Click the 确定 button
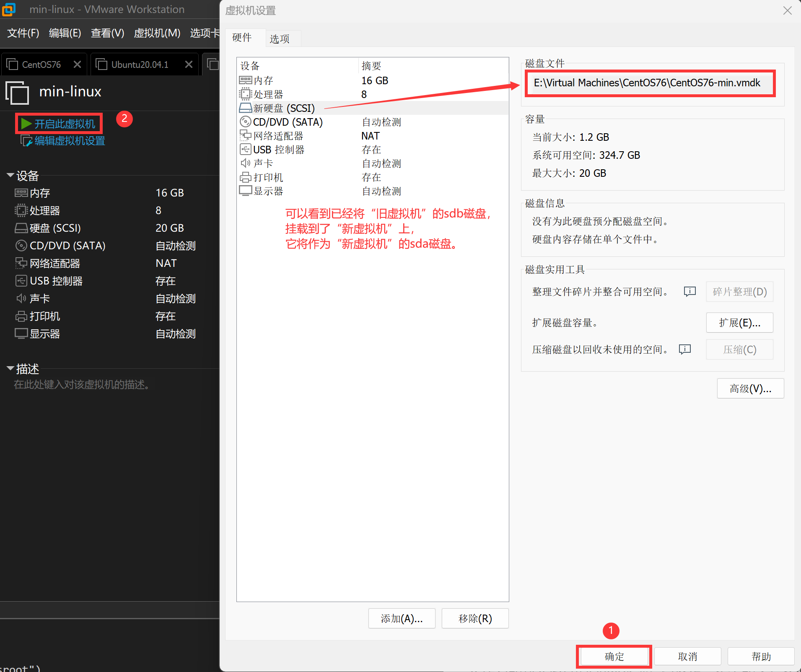This screenshot has height=672, width=801. click(x=614, y=656)
